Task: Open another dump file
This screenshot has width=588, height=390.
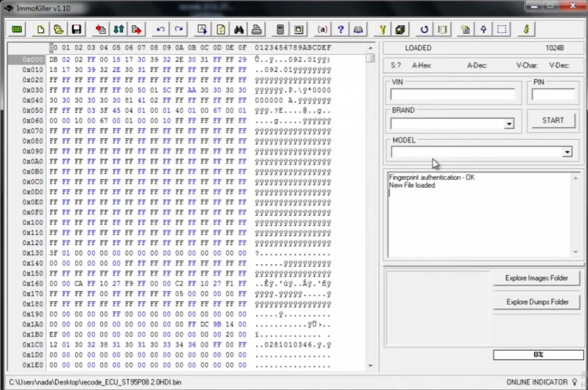Action: point(58,29)
